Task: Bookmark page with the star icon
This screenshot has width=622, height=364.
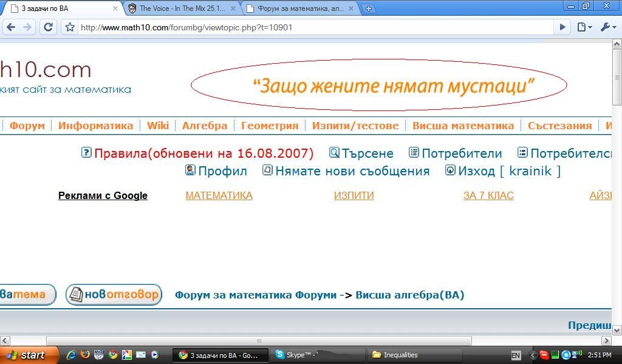Action: pyautogui.click(x=70, y=27)
